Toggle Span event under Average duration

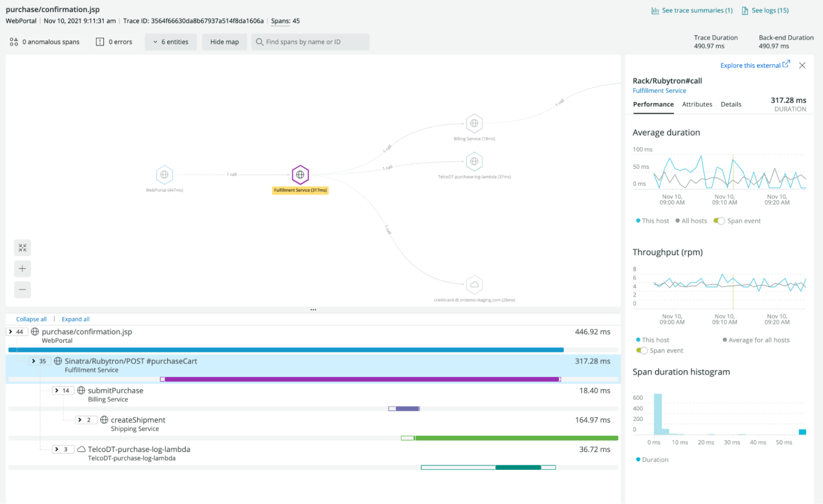point(719,221)
